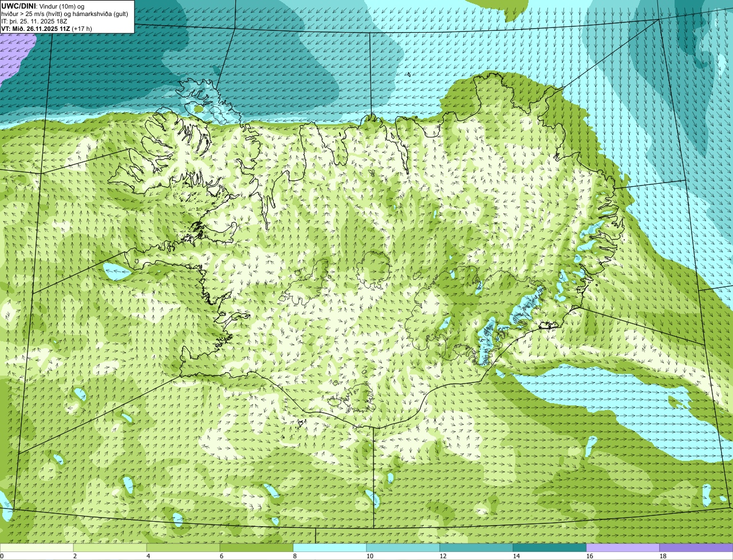Click the medium green 4–6 m/s legend swatch

point(183,547)
